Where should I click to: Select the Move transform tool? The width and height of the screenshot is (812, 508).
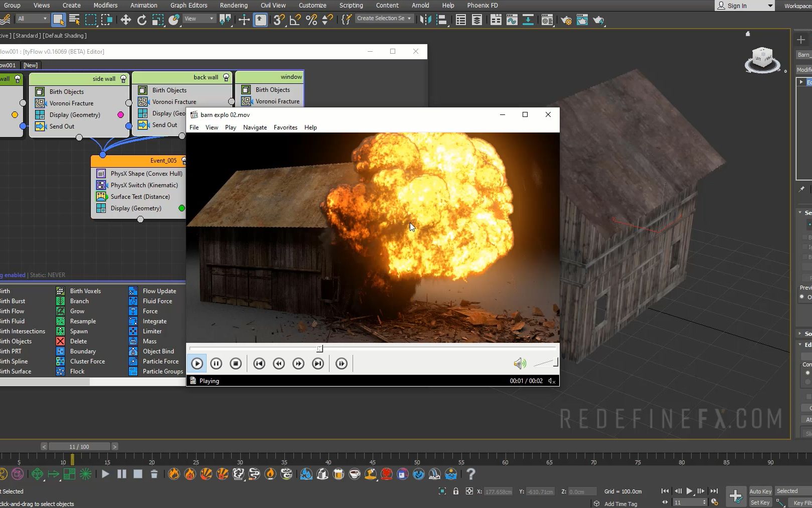point(125,20)
